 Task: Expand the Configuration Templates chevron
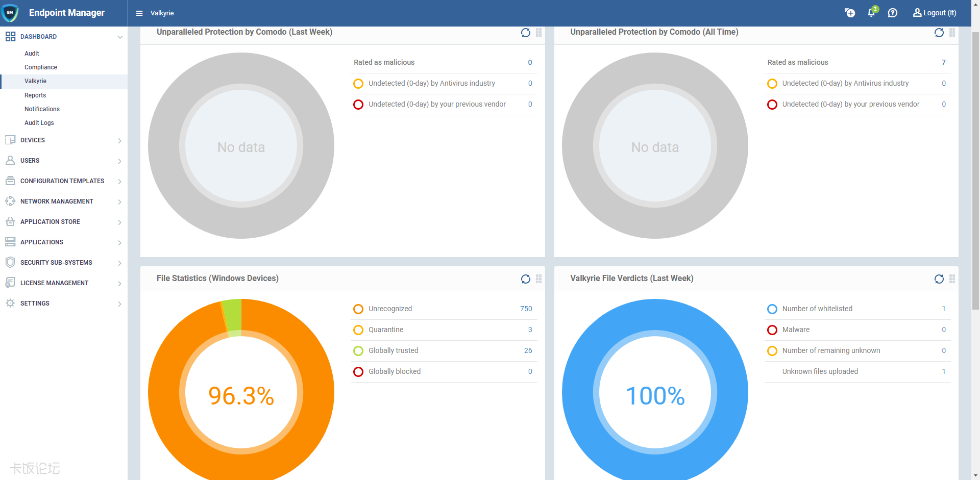point(120,182)
